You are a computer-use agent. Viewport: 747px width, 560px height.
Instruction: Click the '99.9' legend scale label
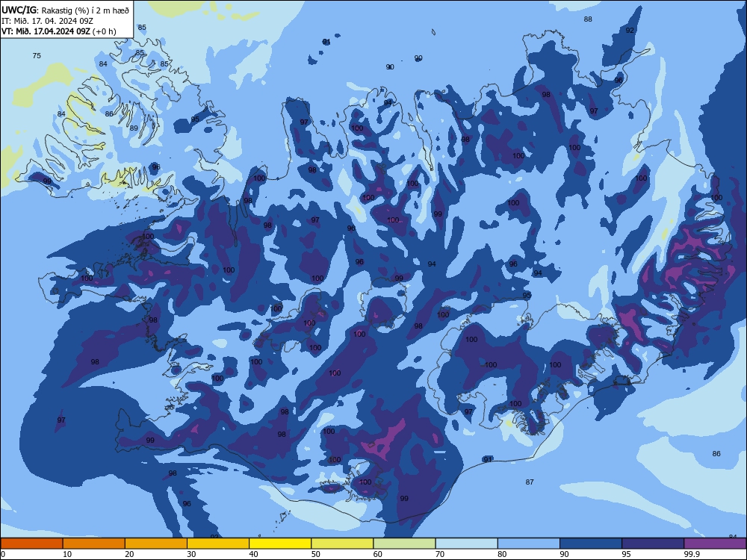point(692,554)
